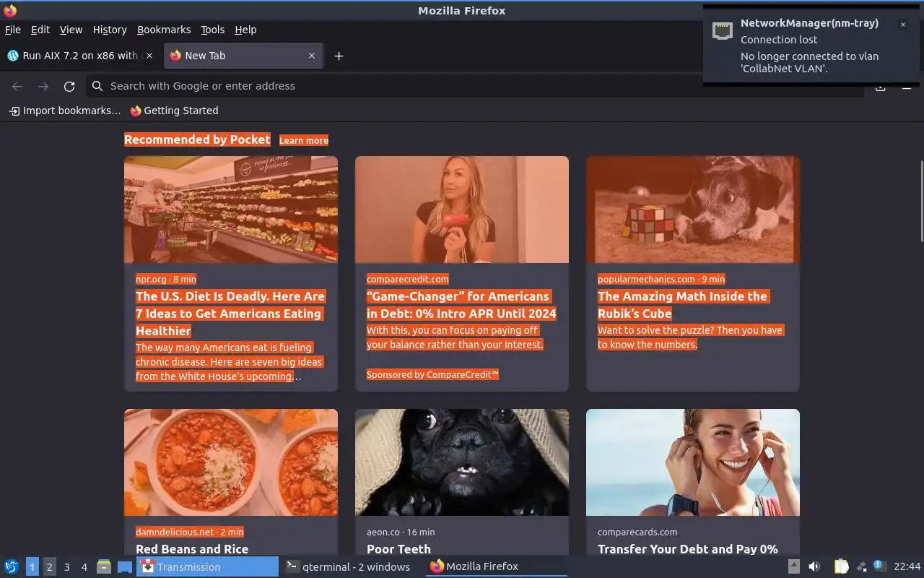Click the clock showing 22:44
The image size is (924, 578).
click(x=907, y=566)
